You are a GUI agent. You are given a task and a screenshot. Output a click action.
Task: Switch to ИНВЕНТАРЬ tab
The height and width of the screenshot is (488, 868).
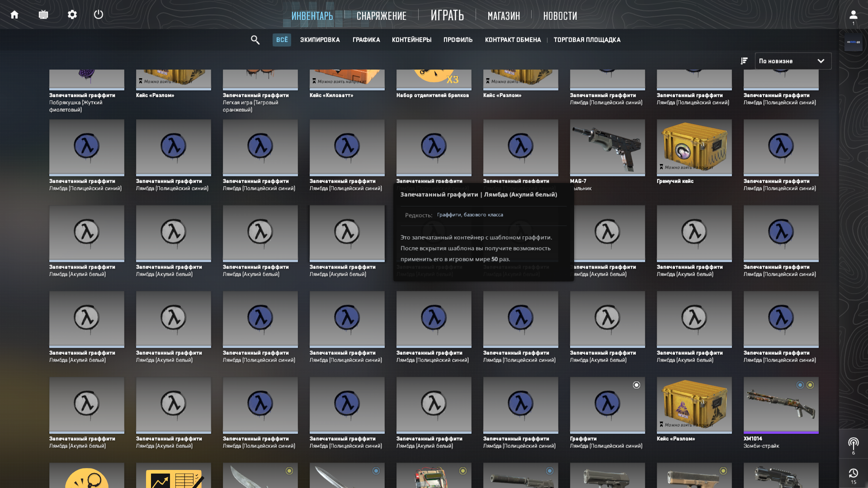pyautogui.click(x=312, y=16)
